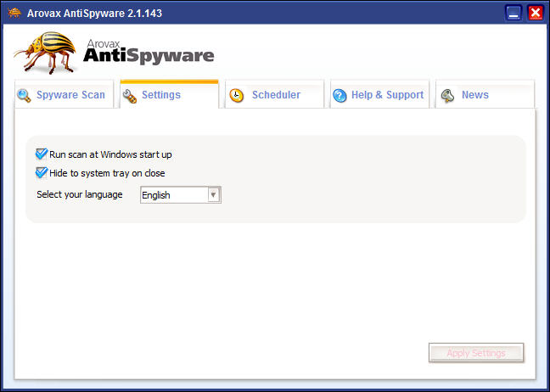Click the clock Scheduler icon

click(x=237, y=95)
